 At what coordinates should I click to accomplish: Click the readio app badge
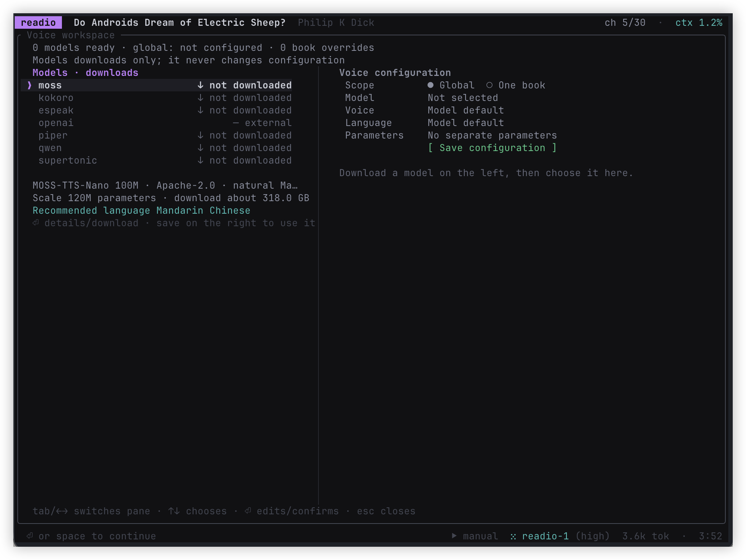tap(38, 22)
